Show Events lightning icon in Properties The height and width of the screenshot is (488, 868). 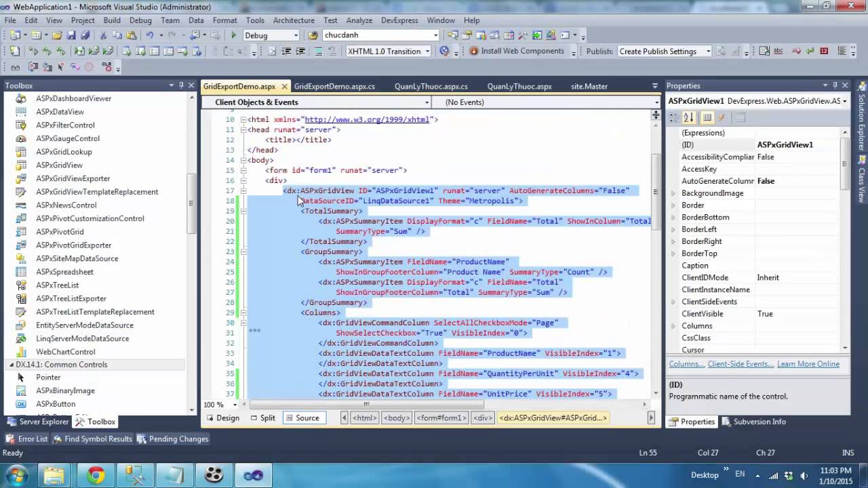[x=722, y=117]
